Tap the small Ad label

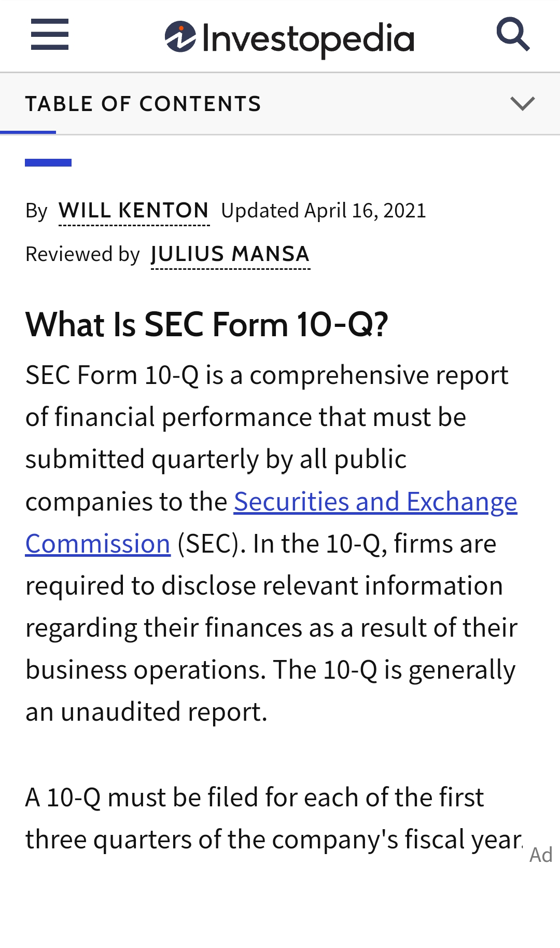541,855
